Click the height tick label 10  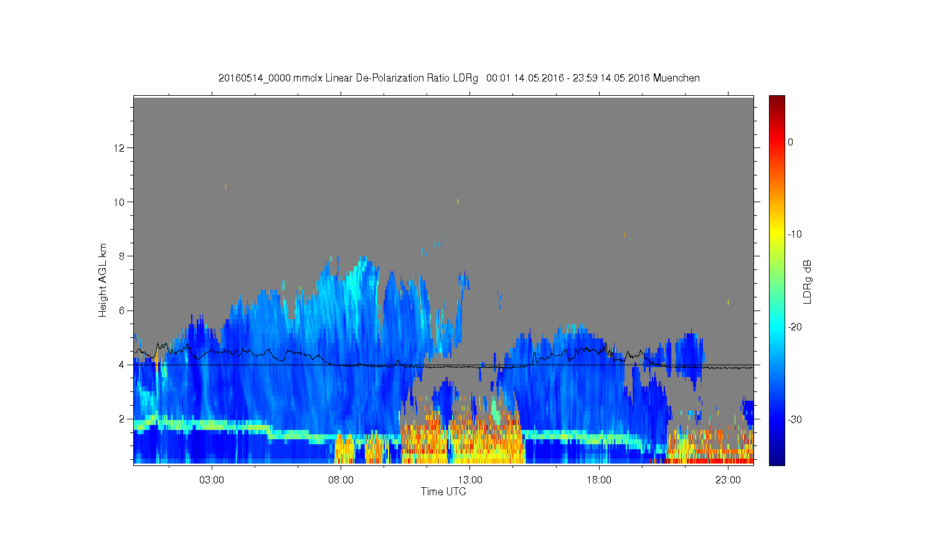120,202
